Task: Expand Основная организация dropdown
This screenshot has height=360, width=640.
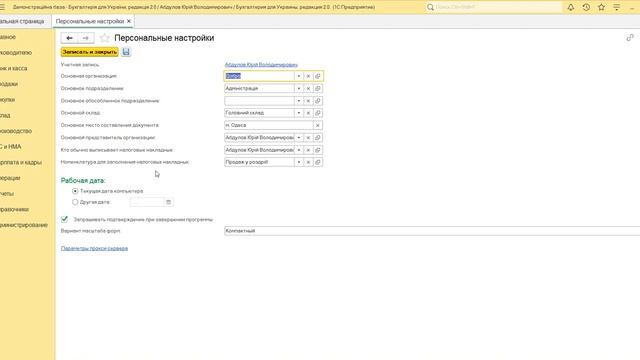Action: 299,76
